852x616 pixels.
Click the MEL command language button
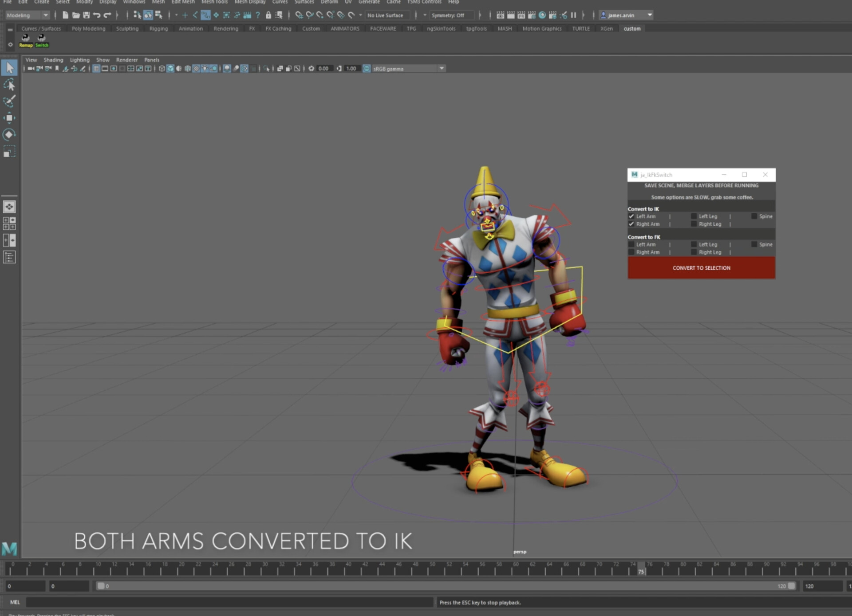tap(15, 602)
